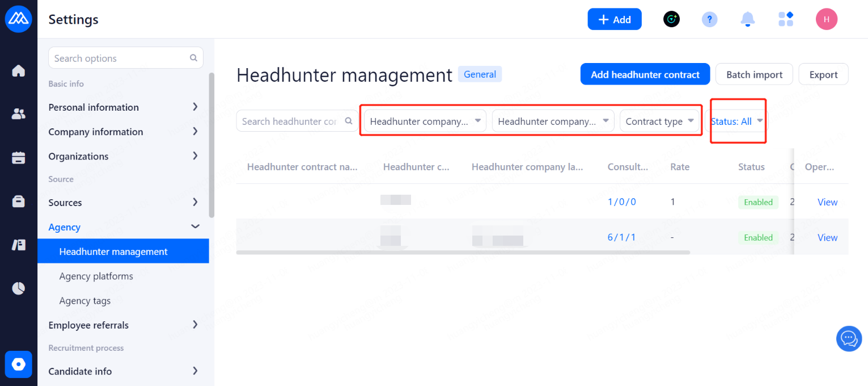Collapse the Agency section

[x=123, y=227]
